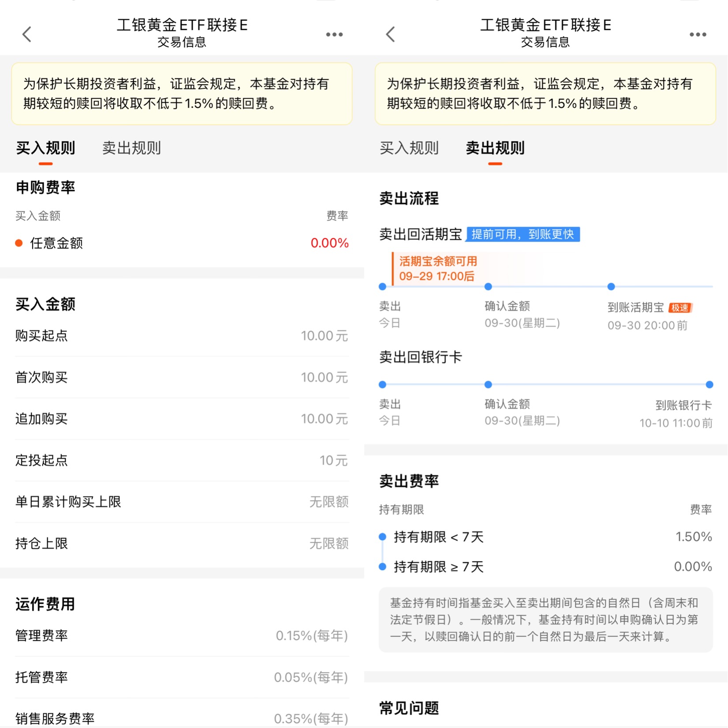This screenshot has width=728, height=728.
Task: Click the 首次购买 row
Action: (182, 377)
